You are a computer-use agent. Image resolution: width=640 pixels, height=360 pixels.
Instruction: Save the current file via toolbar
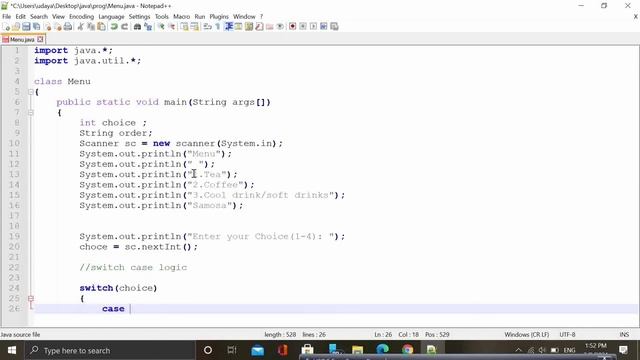[26, 27]
